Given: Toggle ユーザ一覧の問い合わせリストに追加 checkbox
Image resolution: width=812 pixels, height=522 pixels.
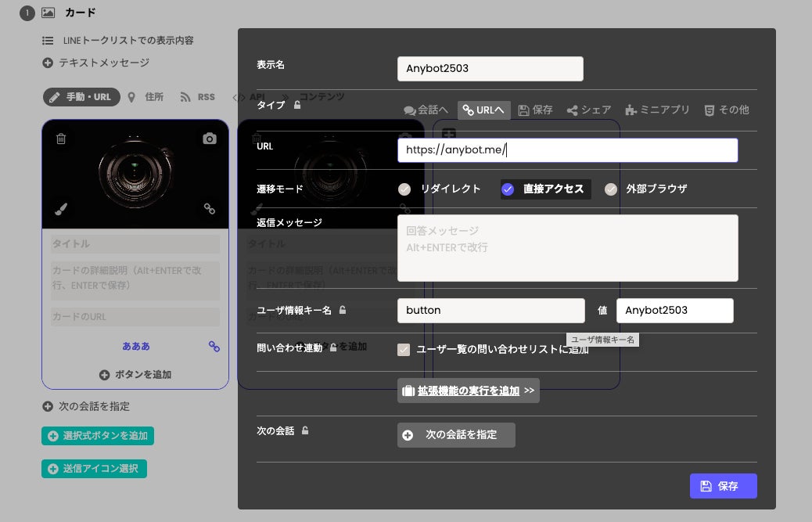Looking at the screenshot, I should [x=404, y=350].
